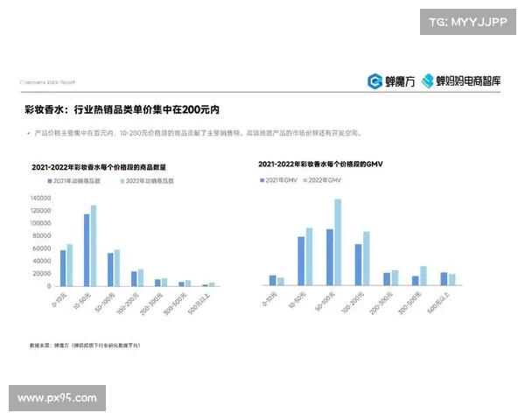
Task: Click the 2022年动销商品数 legend text
Action: point(150,181)
